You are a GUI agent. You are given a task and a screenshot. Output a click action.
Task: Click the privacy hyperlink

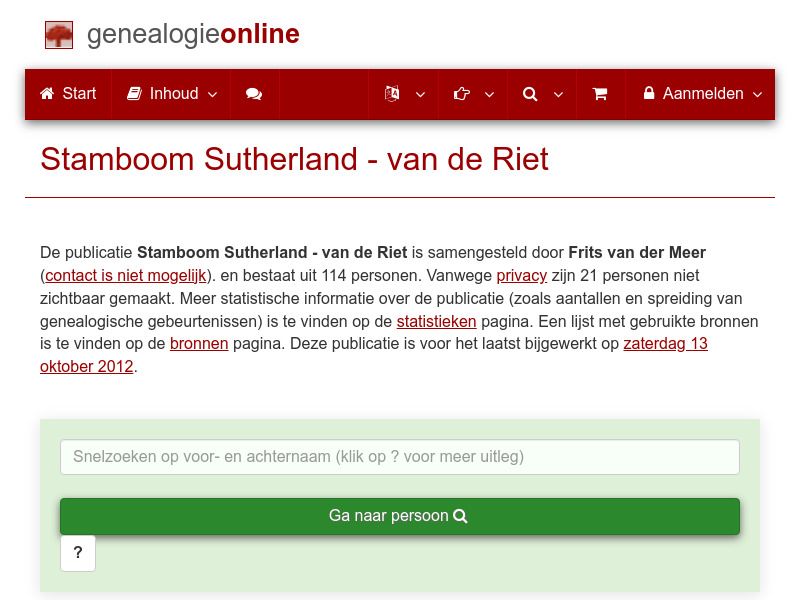point(521,275)
